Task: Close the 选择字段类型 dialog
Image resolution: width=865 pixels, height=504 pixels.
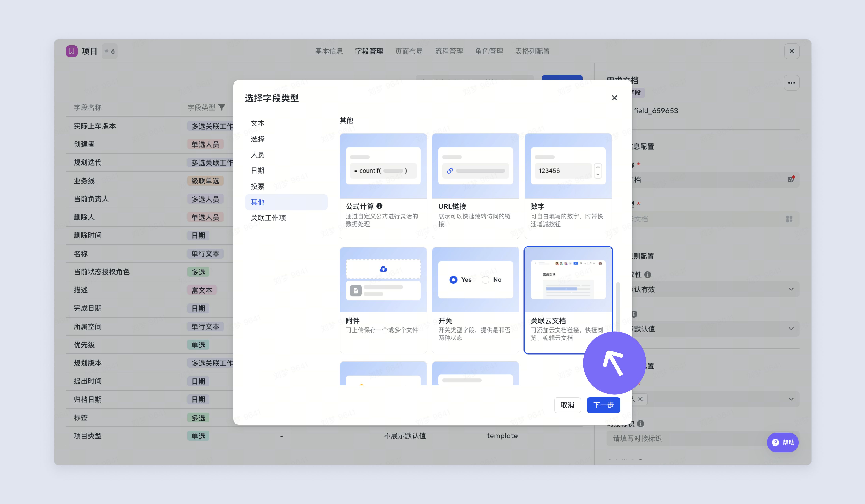Action: point(614,98)
